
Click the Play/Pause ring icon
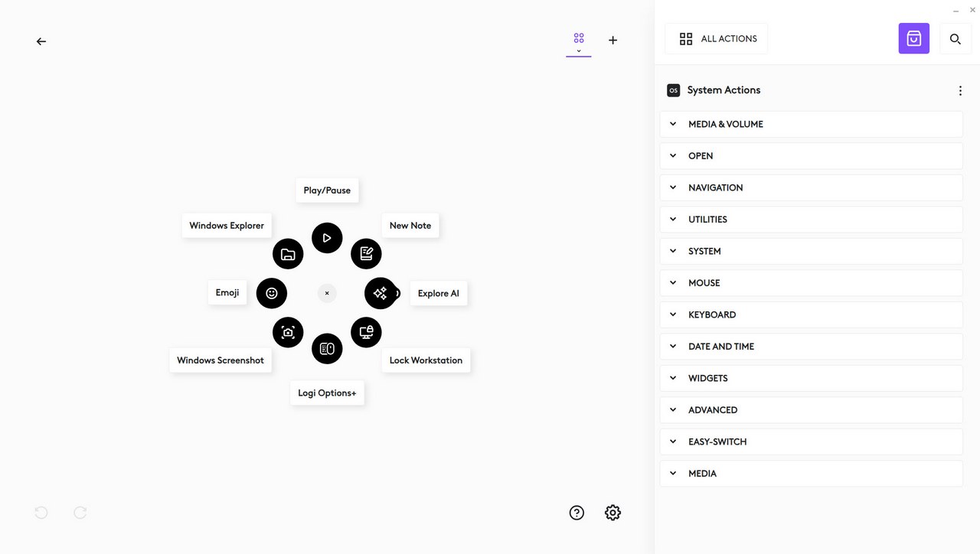pos(327,238)
